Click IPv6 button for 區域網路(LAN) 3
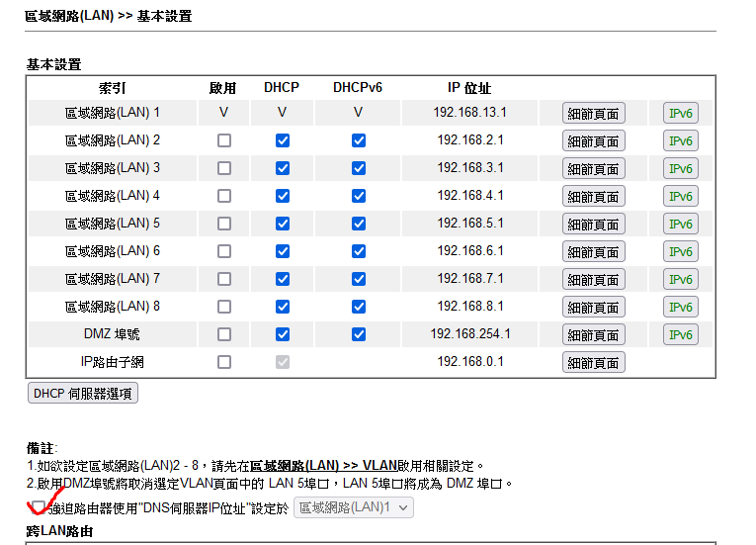This screenshot has height=545, width=756. 680,169
